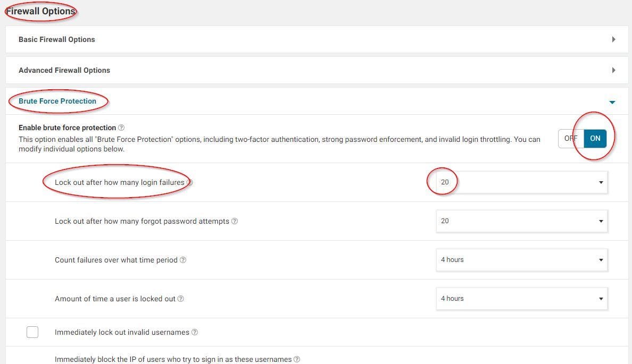Click the help icon for count failures time period
This screenshot has height=364, width=632.
(184, 260)
